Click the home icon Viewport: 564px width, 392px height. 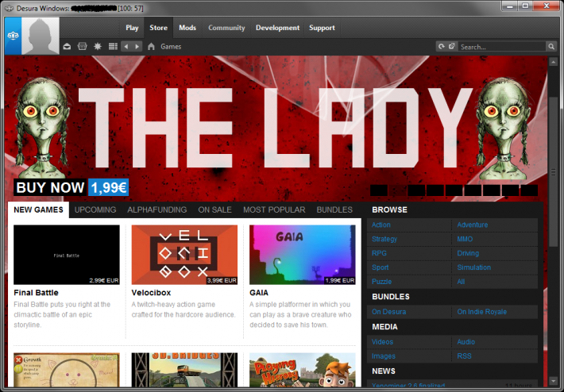(151, 46)
